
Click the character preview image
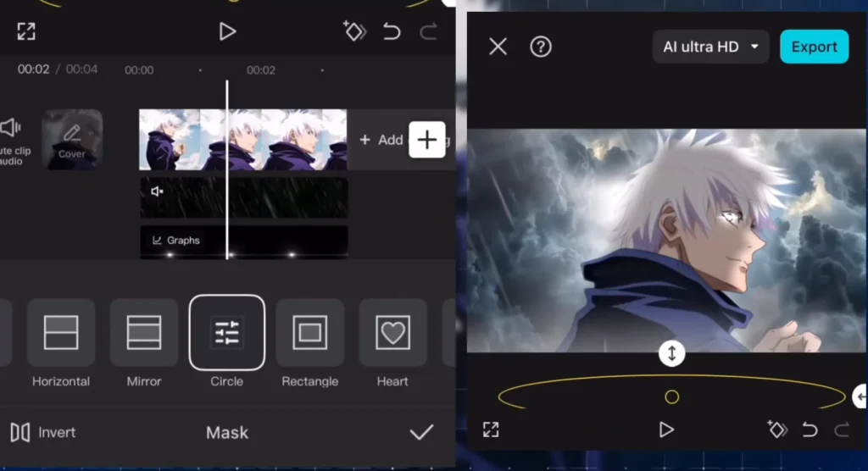coord(666,241)
